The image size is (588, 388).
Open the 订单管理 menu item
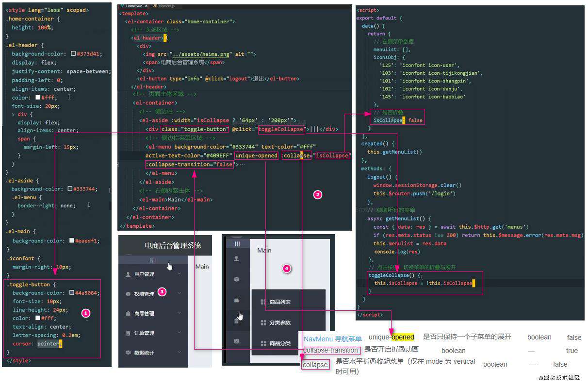click(x=153, y=333)
